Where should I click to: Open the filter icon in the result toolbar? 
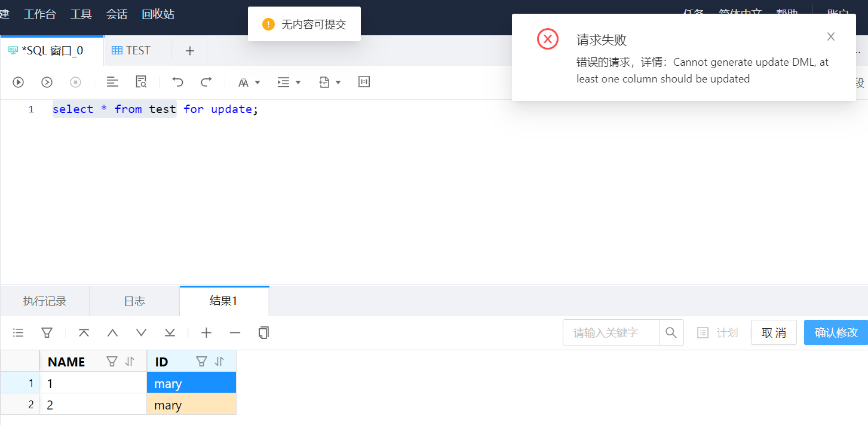[47, 332]
